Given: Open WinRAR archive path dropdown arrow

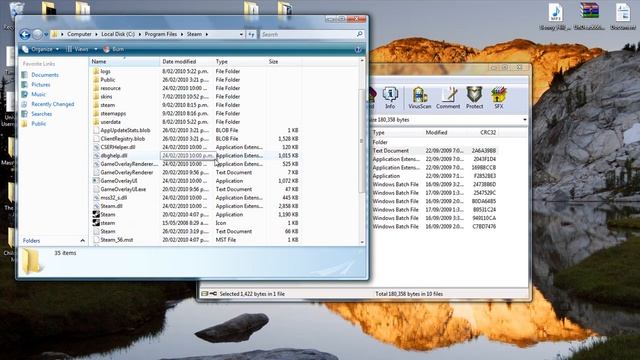Looking at the screenshot, I should click(524, 120).
